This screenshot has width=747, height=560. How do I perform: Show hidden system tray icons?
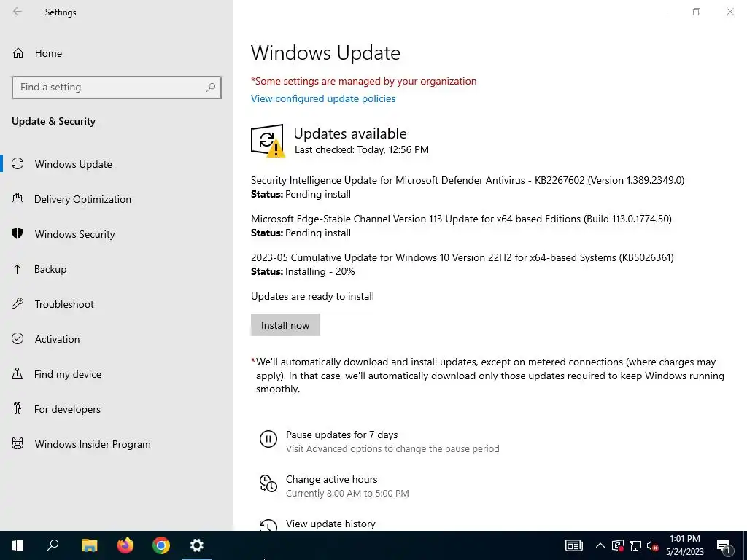[600, 545]
